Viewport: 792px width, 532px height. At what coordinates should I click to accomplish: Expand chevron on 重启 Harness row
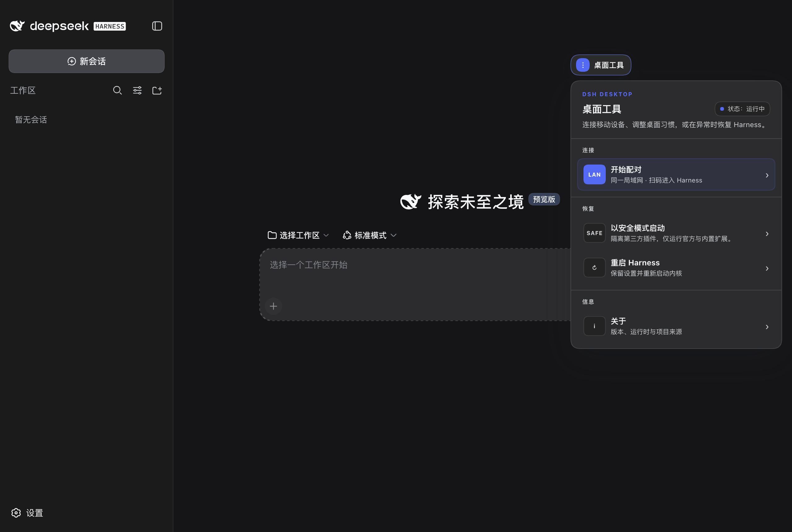pos(767,268)
